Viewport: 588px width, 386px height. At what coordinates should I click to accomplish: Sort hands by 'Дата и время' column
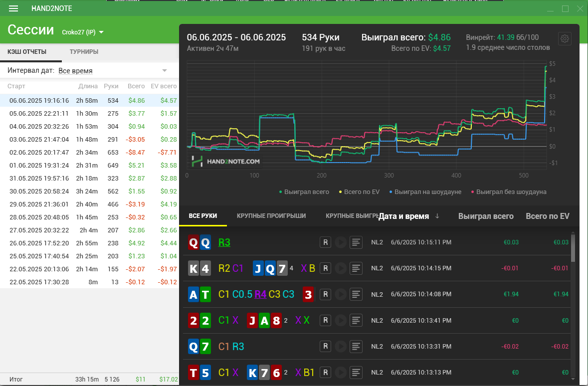408,216
